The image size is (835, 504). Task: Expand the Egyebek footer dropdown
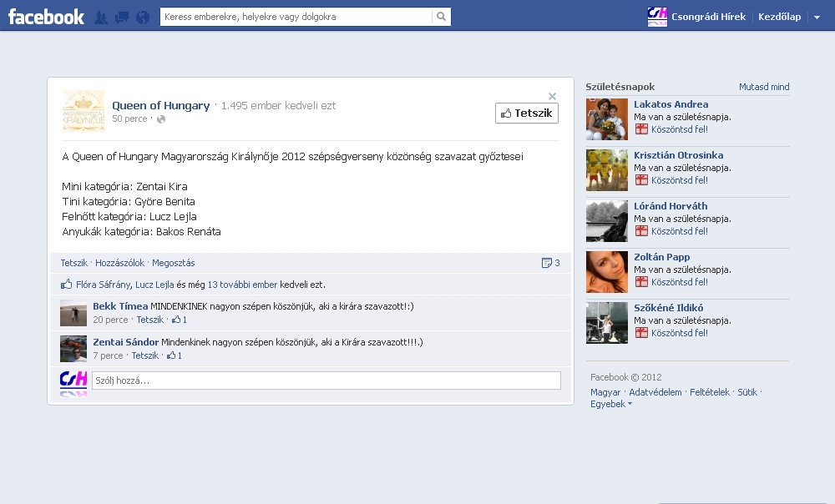click(x=611, y=404)
